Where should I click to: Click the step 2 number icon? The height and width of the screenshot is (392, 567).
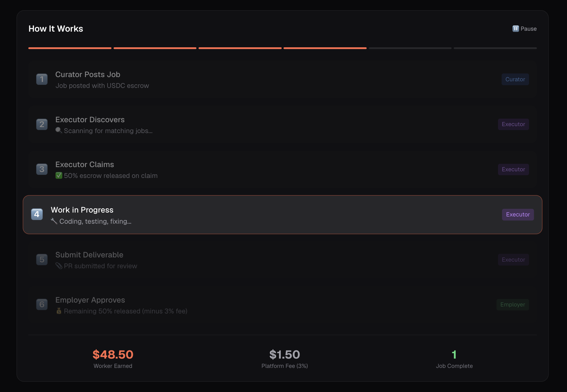click(x=42, y=124)
